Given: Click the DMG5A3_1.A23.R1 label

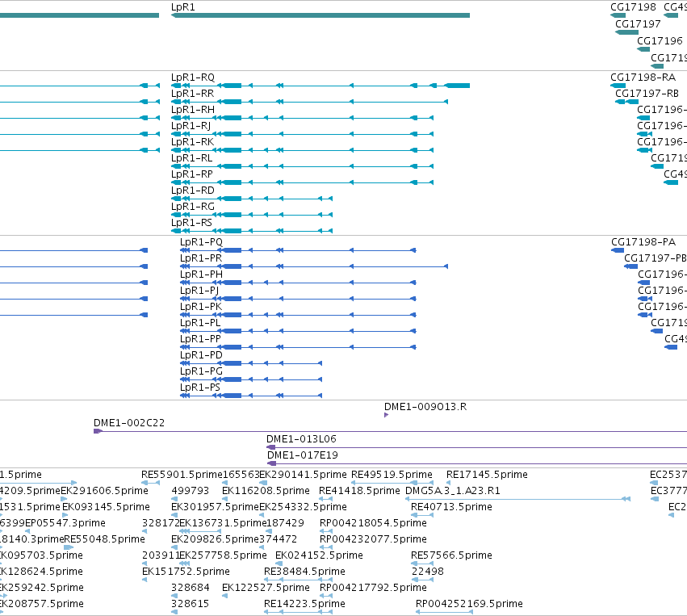Looking at the screenshot, I should click(453, 491).
